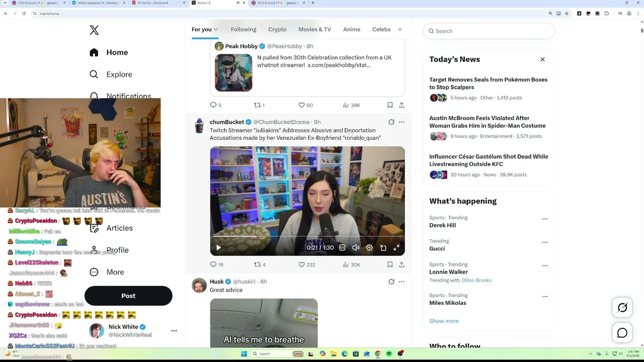Add a new timeline tab with plus
This screenshot has height=362, width=644.
click(x=400, y=29)
